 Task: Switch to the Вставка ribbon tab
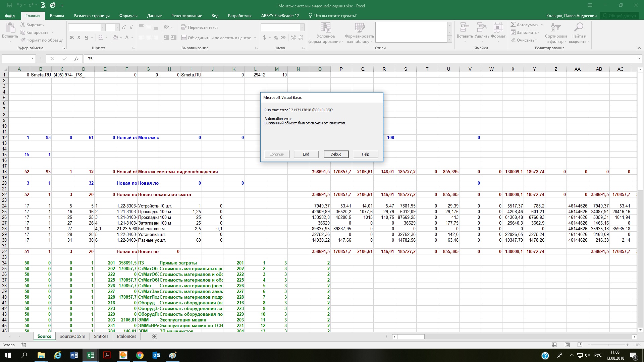pos(57,16)
